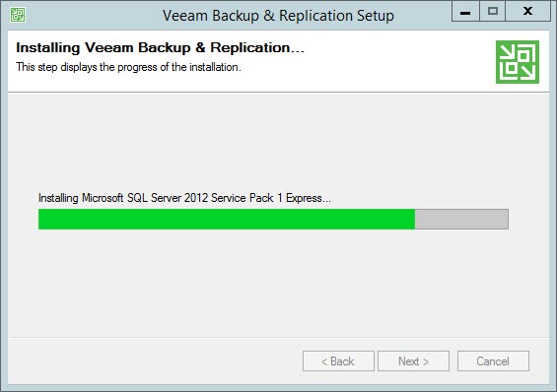Click the Installing Microsoft SQL Server 2012 status text

(184, 198)
